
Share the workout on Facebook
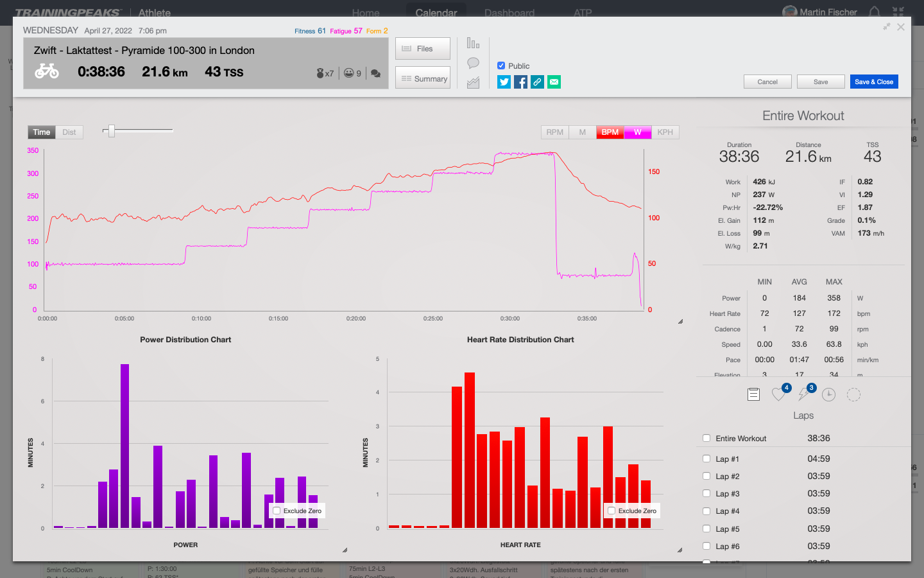pyautogui.click(x=520, y=82)
